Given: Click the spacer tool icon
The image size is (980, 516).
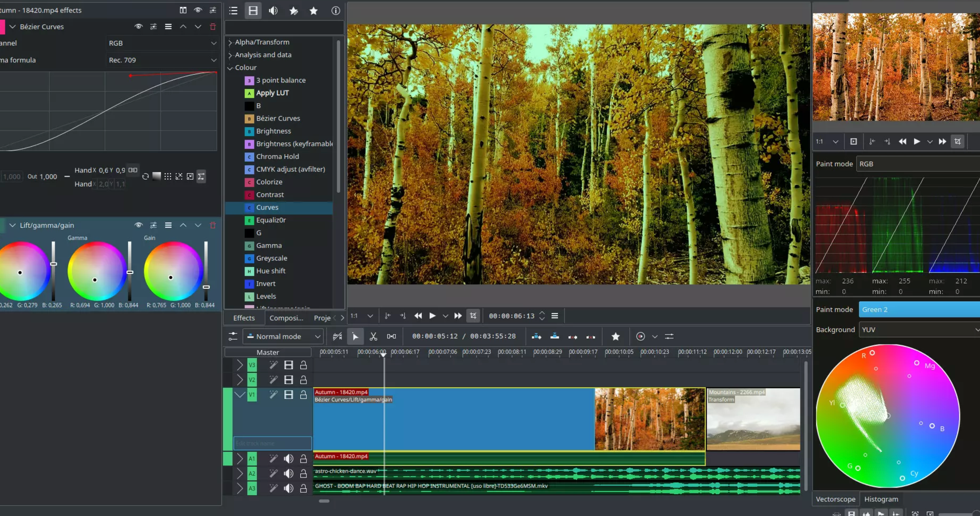Looking at the screenshot, I should 391,337.
